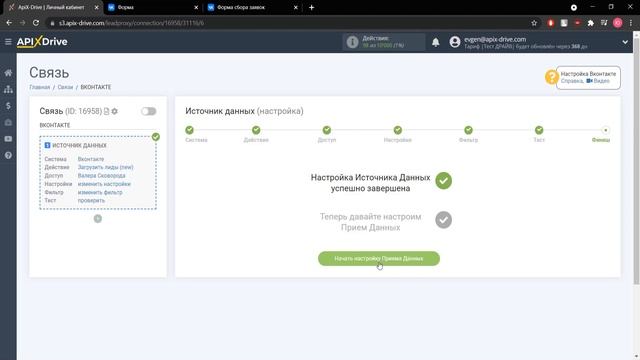Open YouTube video icon in sidebar

point(8,139)
